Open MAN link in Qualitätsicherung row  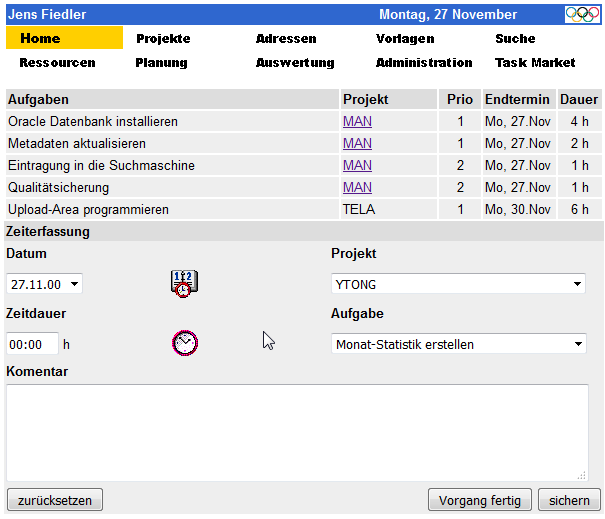coord(357,188)
